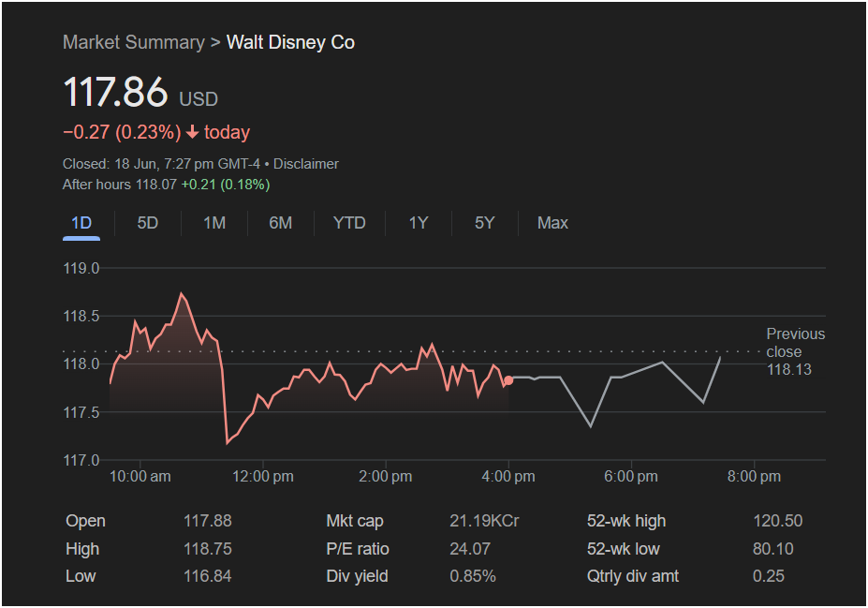Click the Low value 116.84
Image resolution: width=868 pixels, height=608 pixels.
click(x=208, y=576)
